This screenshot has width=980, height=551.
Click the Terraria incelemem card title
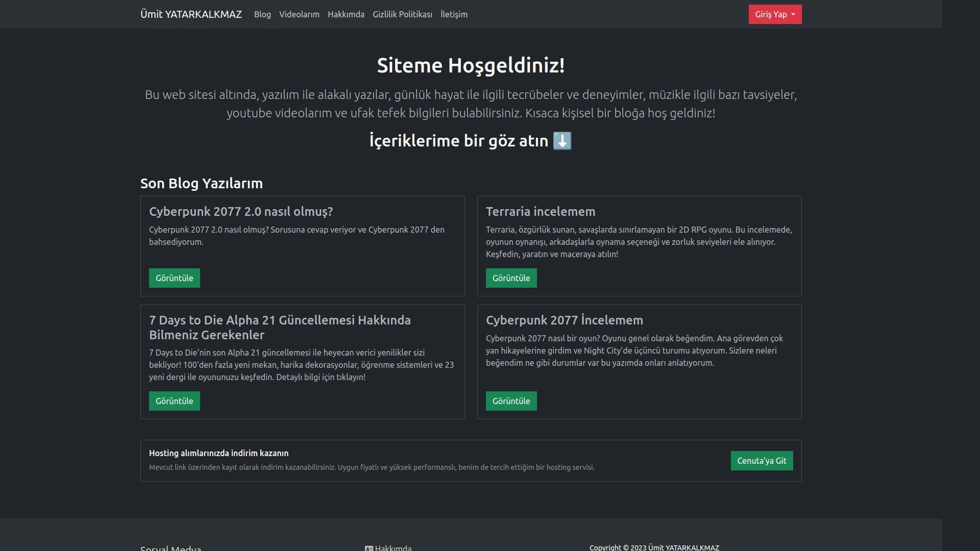tap(540, 211)
